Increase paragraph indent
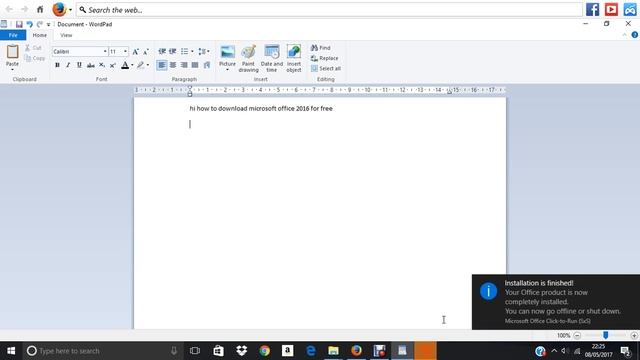This screenshot has width=640, height=360. click(173, 51)
